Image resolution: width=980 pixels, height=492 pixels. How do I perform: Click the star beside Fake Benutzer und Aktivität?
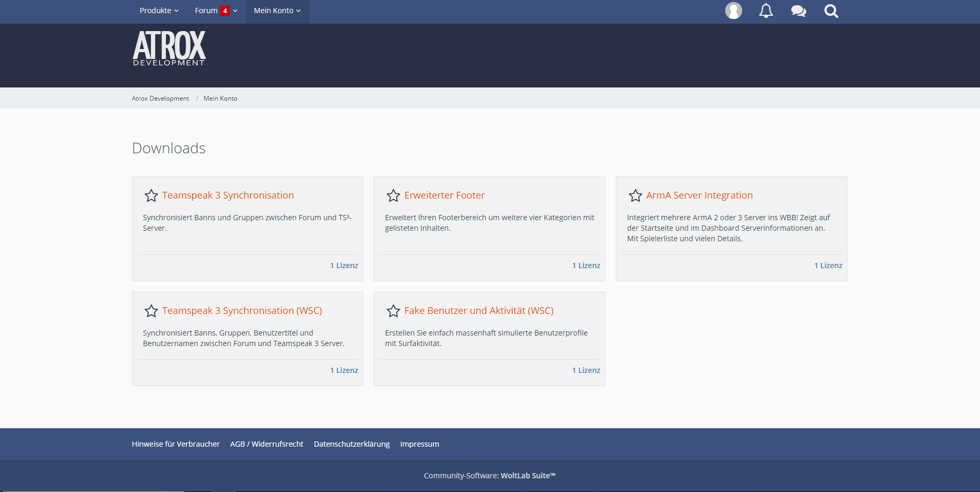coord(393,311)
